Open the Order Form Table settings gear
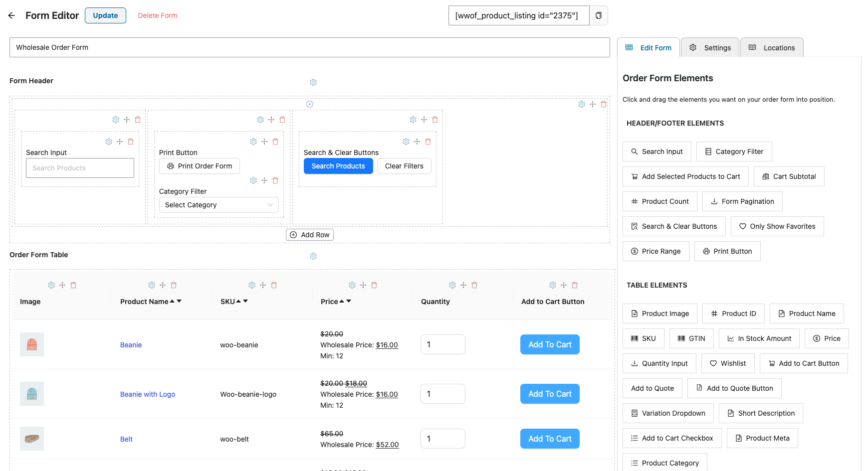The image size is (868, 471). coord(313,256)
